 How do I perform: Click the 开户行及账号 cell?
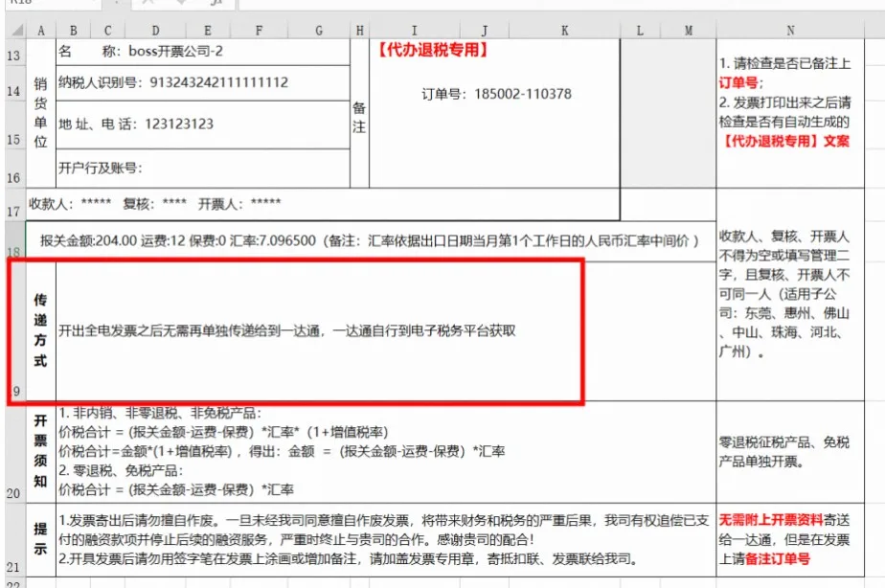(203, 169)
